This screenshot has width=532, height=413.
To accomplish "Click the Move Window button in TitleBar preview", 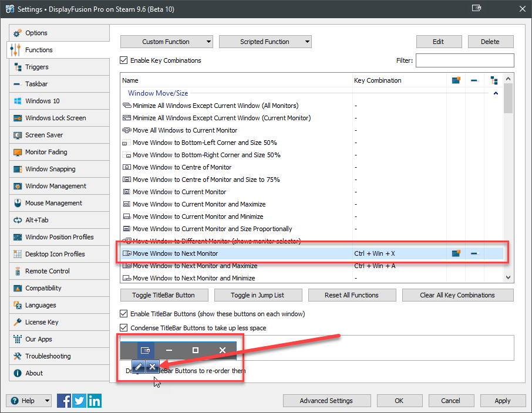I will pos(145,350).
